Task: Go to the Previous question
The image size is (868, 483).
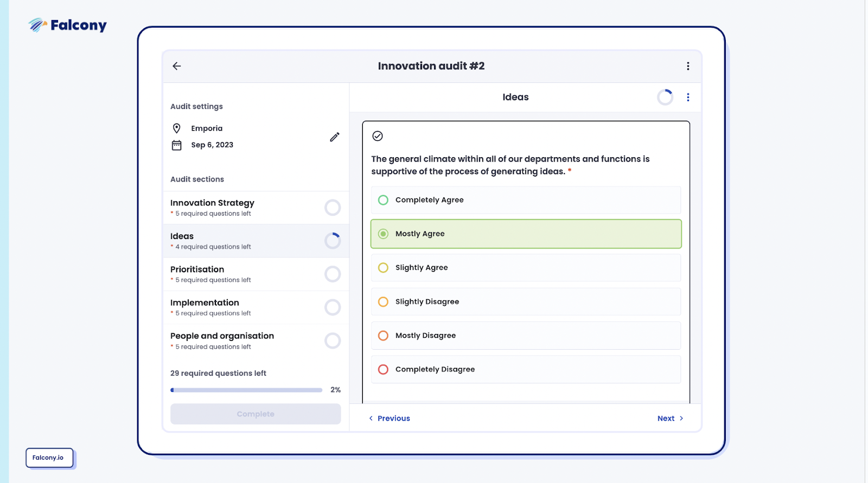Action: (390, 418)
